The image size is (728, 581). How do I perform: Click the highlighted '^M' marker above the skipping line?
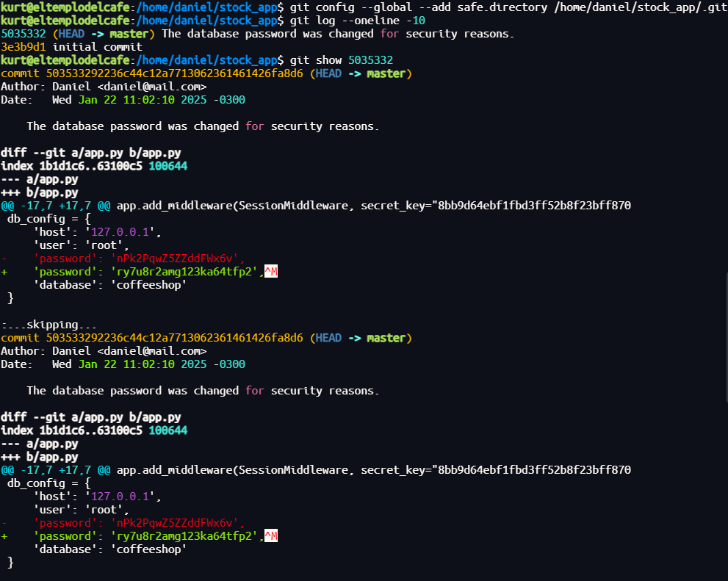click(270, 272)
